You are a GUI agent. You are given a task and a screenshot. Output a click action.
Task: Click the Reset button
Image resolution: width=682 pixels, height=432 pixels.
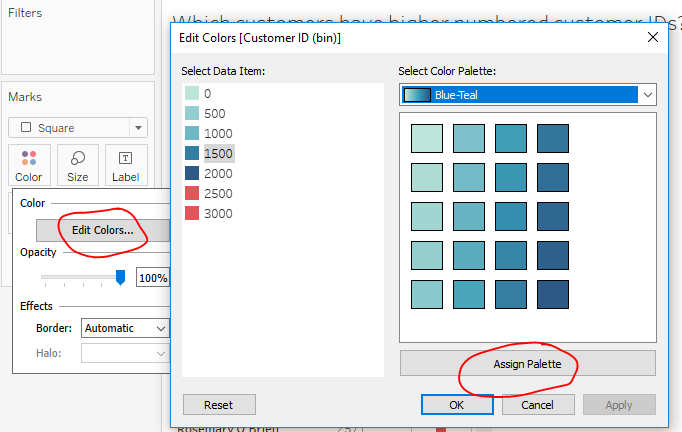coord(219,405)
